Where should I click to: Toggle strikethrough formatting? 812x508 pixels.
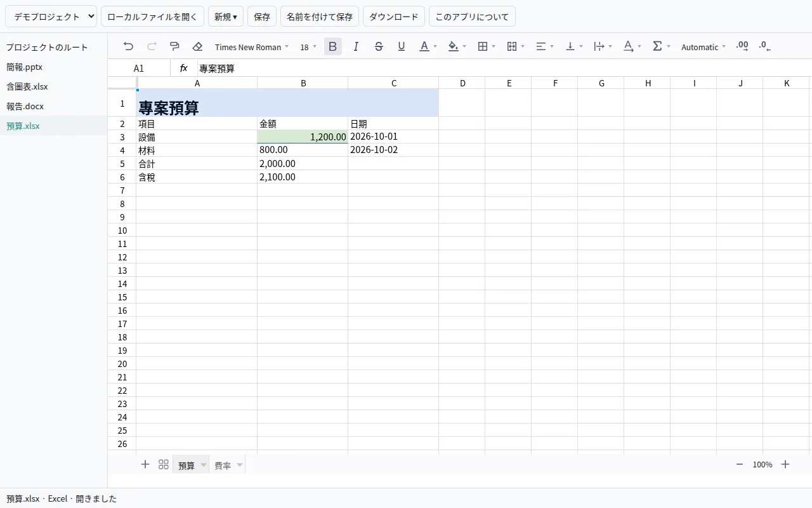point(379,46)
